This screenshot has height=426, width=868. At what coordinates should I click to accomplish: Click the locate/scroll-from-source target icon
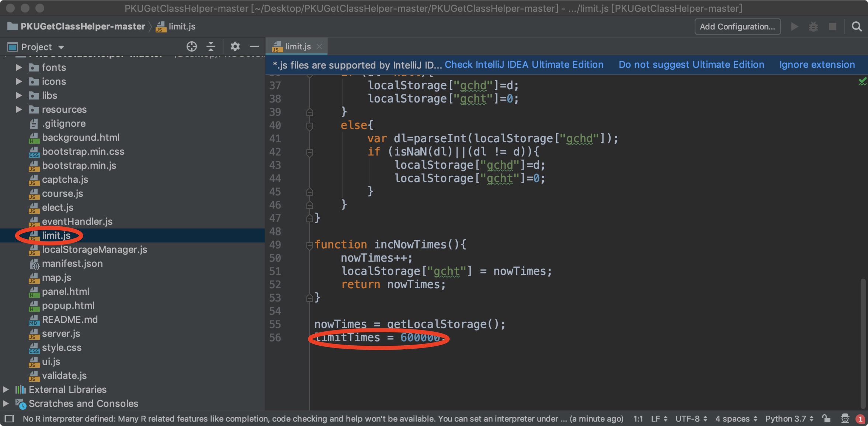click(x=191, y=46)
